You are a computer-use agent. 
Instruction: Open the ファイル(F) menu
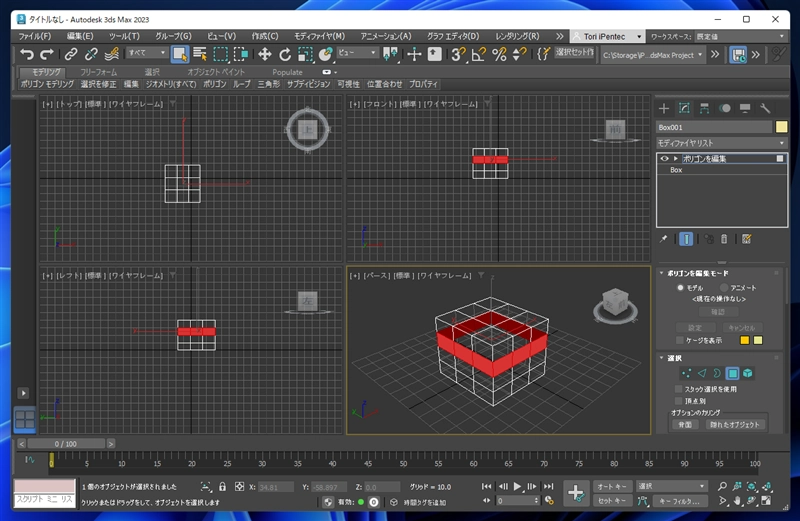click(35, 36)
